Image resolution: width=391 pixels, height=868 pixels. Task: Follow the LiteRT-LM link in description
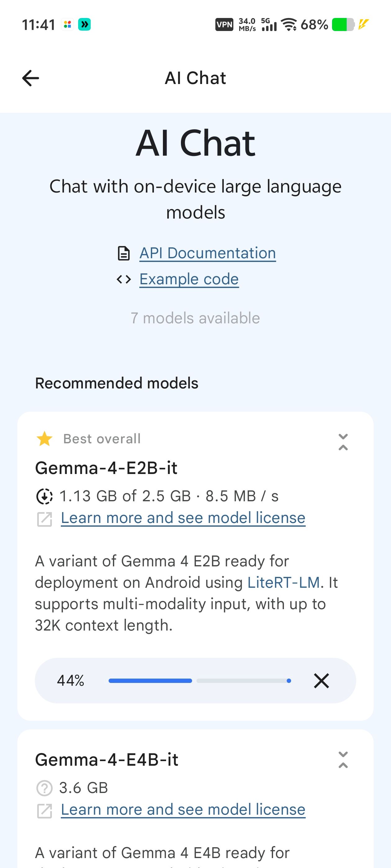(283, 582)
